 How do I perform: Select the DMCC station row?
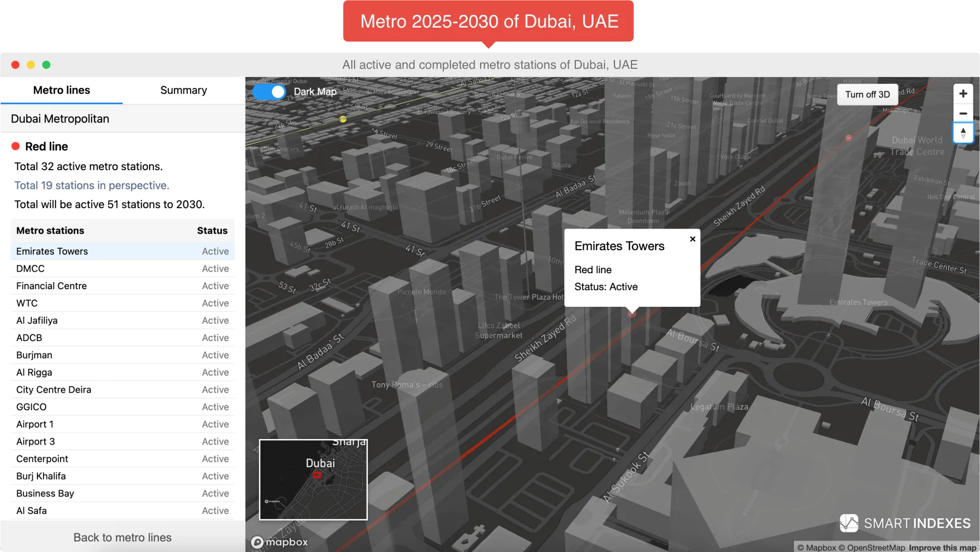(122, 269)
